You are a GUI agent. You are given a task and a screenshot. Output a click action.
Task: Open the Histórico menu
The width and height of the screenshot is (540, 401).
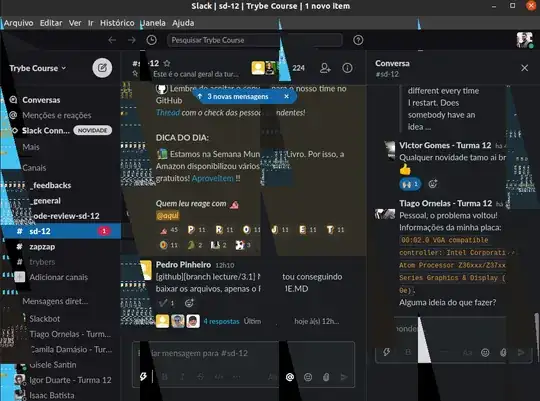click(117, 23)
